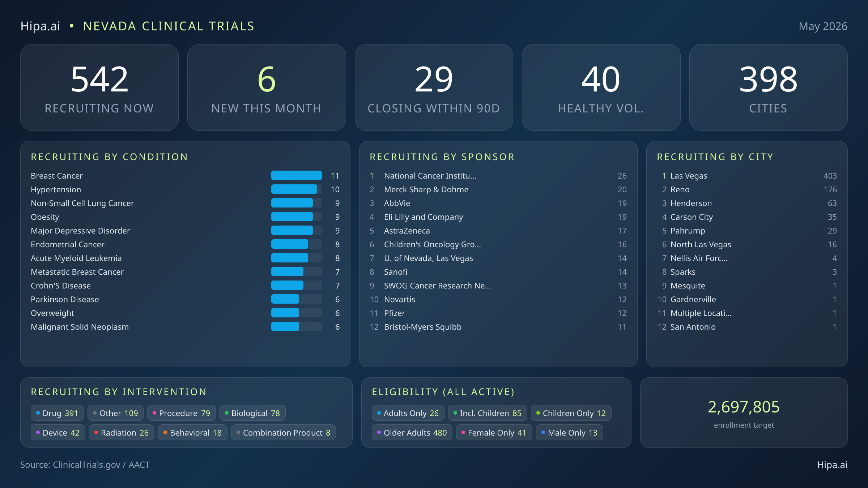Image resolution: width=868 pixels, height=488 pixels.
Task: Click the Parkinson Disease bar
Action: [x=296, y=299]
